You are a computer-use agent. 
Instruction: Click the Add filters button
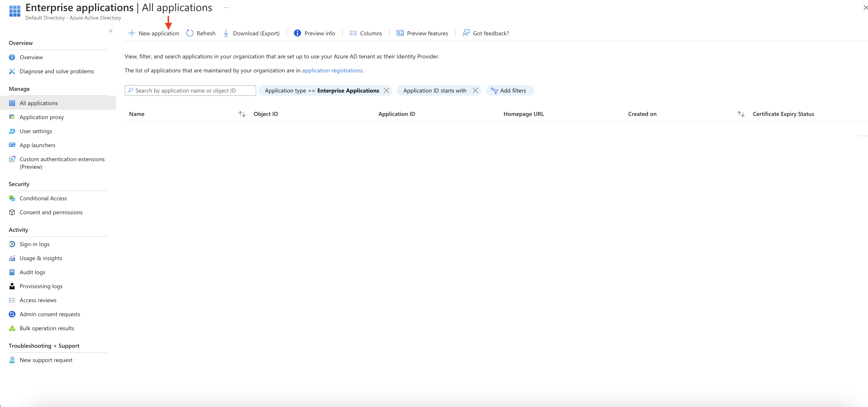pos(510,91)
